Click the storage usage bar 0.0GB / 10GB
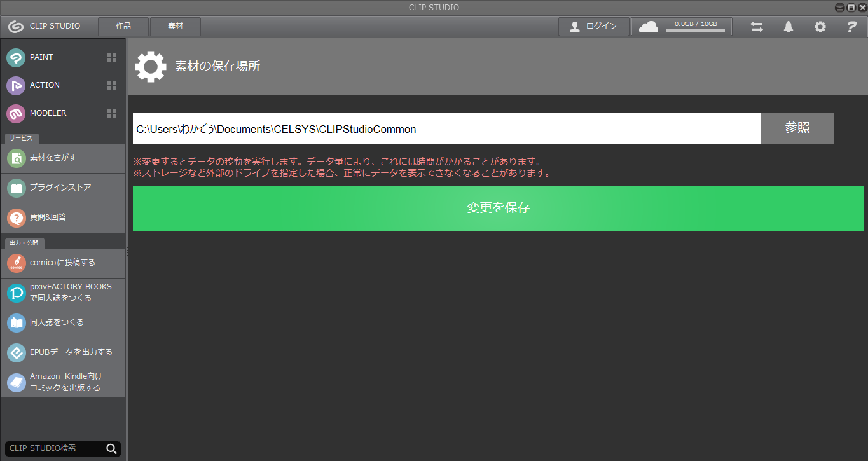868x461 pixels. coord(696,27)
